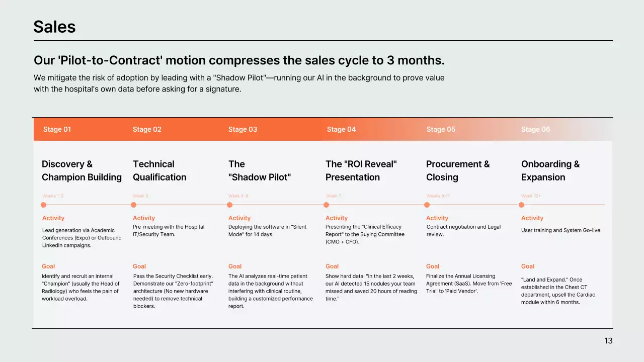Viewport: 644px width, 362px height.
Task: Select the Goal label under Onboarding & Expansion
Action: pos(528,266)
